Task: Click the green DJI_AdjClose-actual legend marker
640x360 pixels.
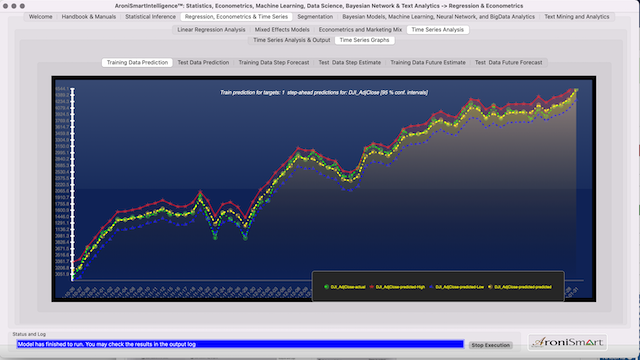Action: point(326,287)
